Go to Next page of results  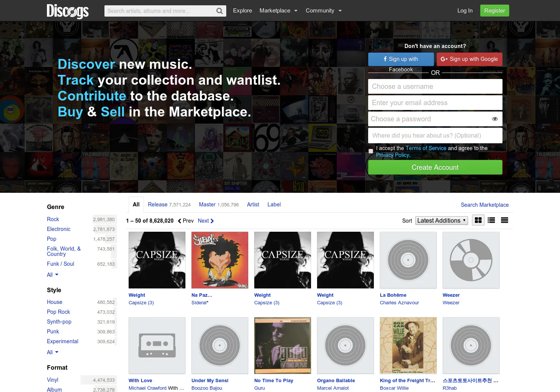(x=206, y=221)
